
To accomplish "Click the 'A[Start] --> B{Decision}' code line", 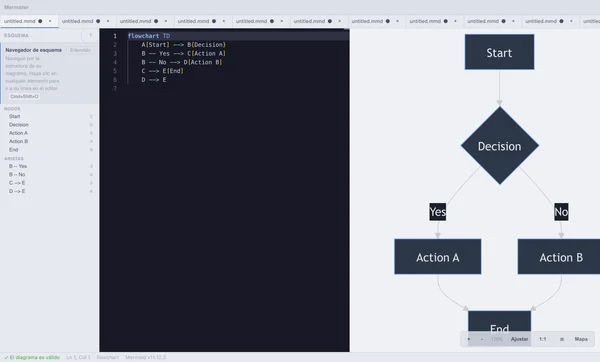I will [x=183, y=44].
